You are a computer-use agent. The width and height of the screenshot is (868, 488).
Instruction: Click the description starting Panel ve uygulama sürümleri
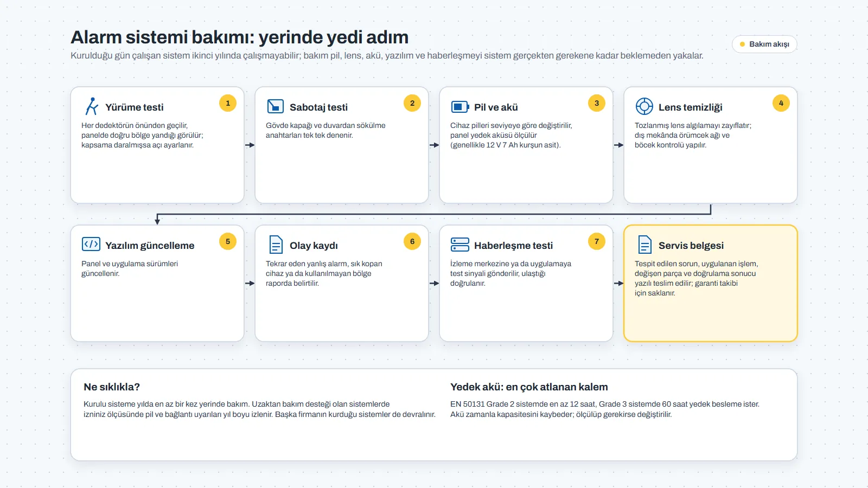click(130, 268)
